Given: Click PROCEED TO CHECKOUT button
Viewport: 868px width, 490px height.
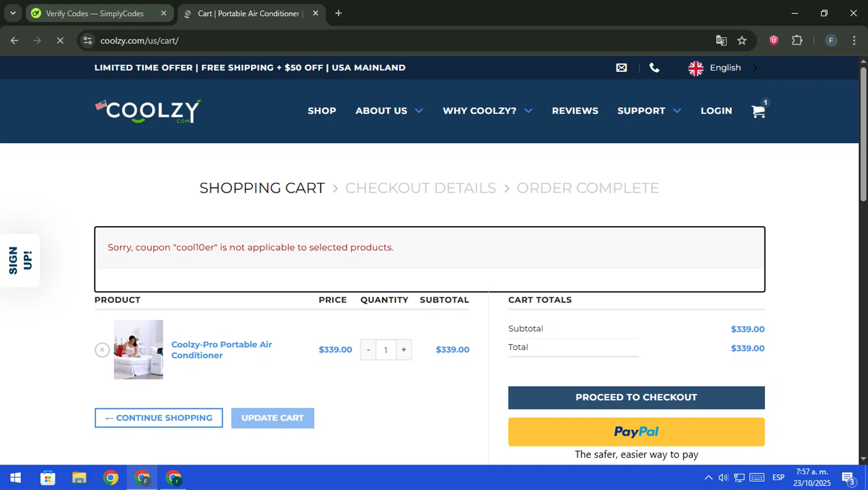Looking at the screenshot, I should [x=637, y=397].
